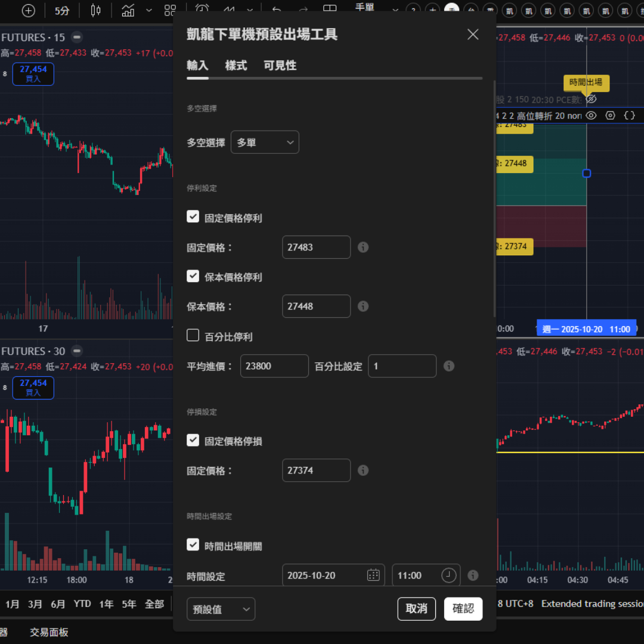The image size is (644, 644).
Task: Open the indicators chart icon
Action: (x=128, y=11)
